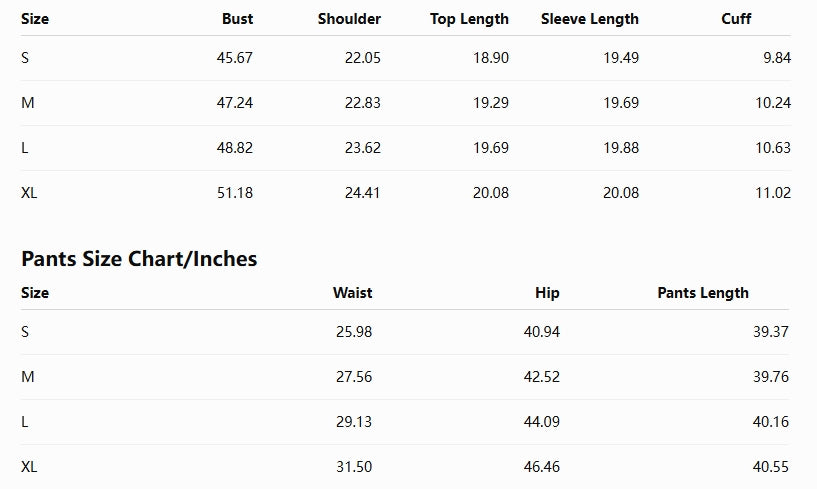The height and width of the screenshot is (489, 817).
Task: Click waist value 31.50 for XL pants
Action: pyautogui.click(x=354, y=467)
